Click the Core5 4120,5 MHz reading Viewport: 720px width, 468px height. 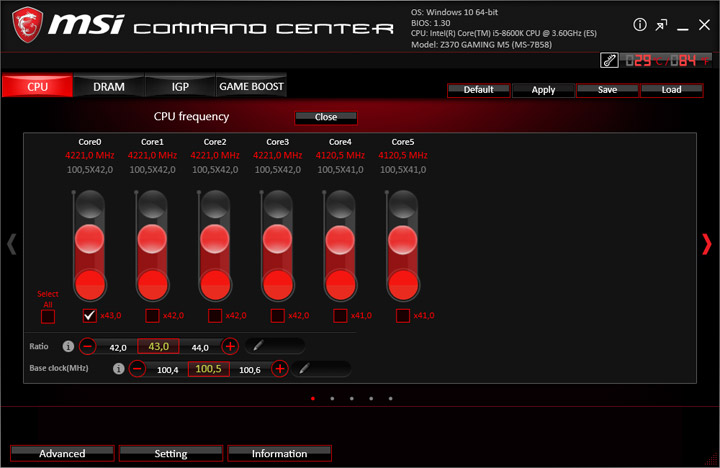click(403, 155)
